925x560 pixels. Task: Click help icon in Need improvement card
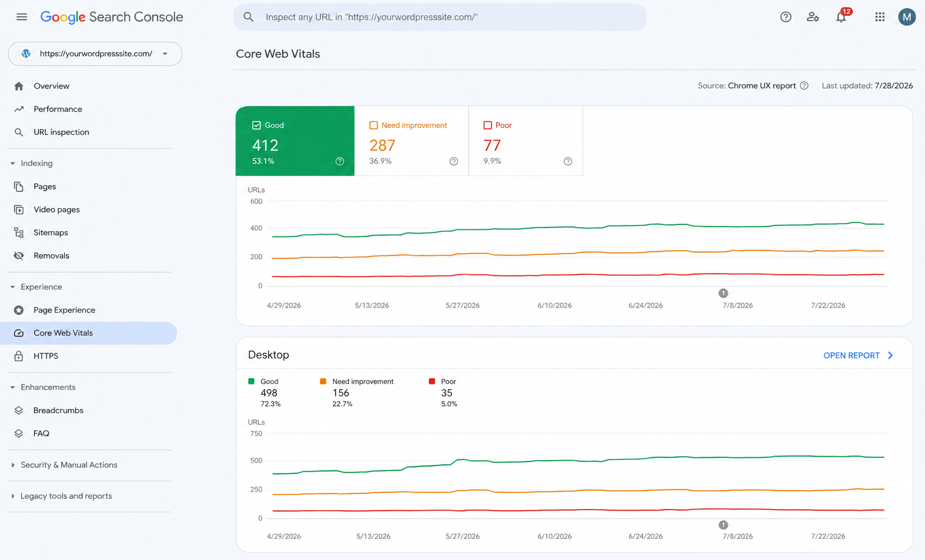(x=454, y=161)
